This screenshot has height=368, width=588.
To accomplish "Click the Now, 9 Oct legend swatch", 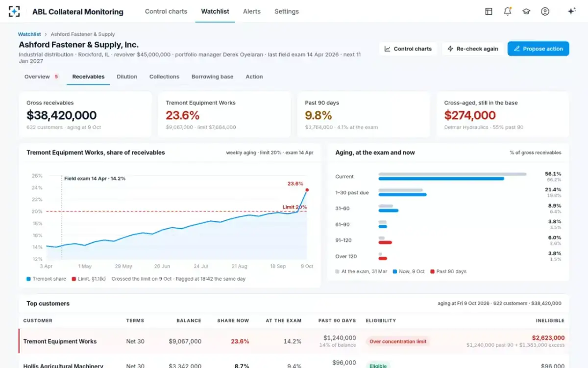I will pyautogui.click(x=395, y=271).
